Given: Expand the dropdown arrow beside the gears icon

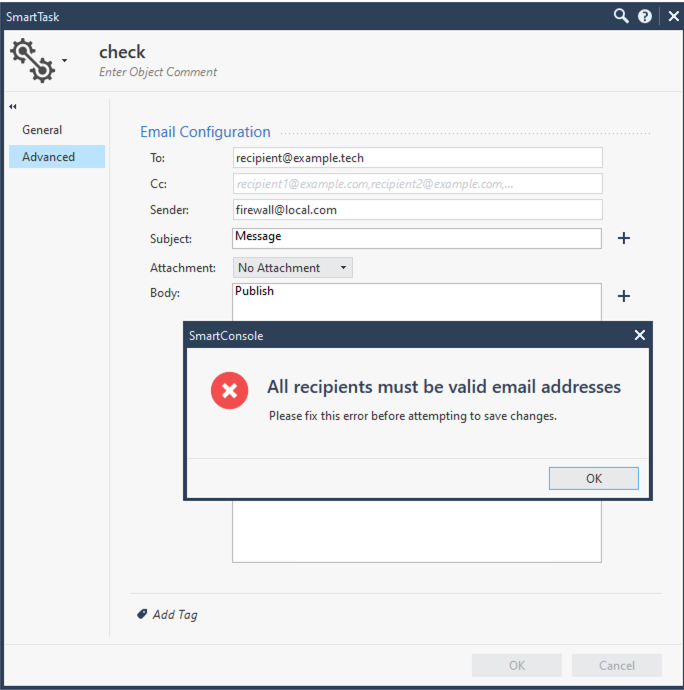Looking at the screenshot, I should point(65,61).
